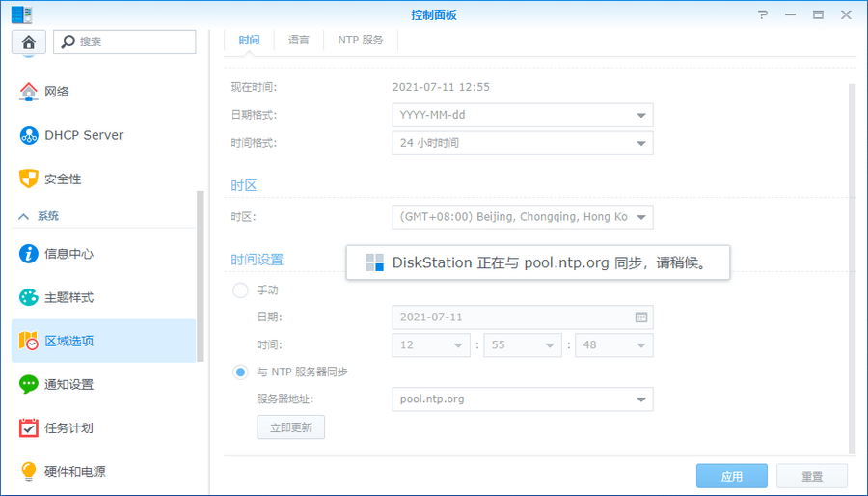
Task: Select the 手动 radio button
Action: point(241,290)
